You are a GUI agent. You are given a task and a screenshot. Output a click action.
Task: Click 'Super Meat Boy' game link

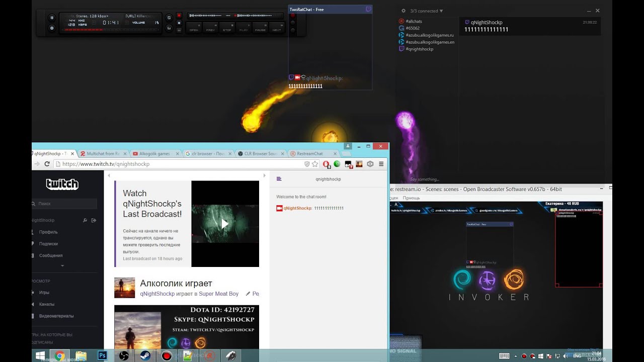(219, 294)
